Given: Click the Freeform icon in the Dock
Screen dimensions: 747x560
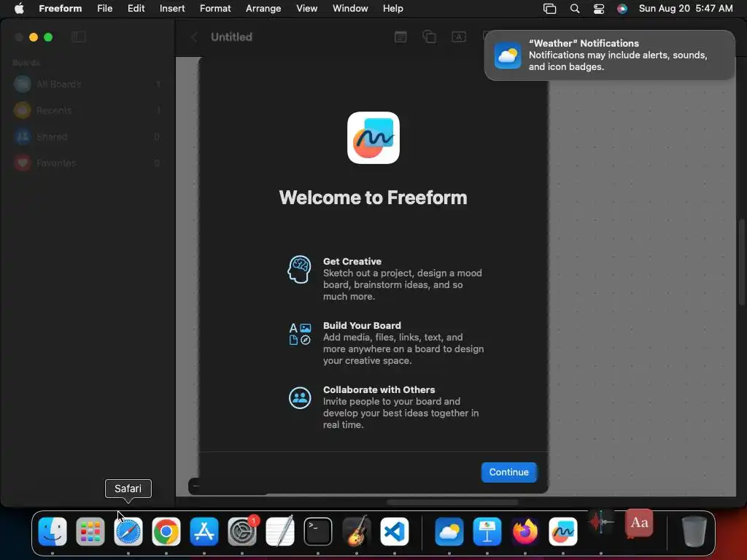Looking at the screenshot, I should pyautogui.click(x=563, y=532).
